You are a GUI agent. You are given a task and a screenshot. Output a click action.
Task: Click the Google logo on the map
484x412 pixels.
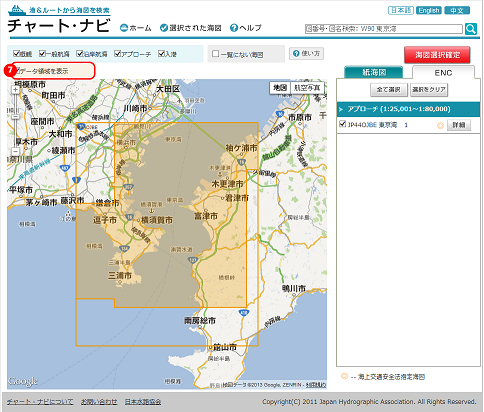[x=23, y=381]
